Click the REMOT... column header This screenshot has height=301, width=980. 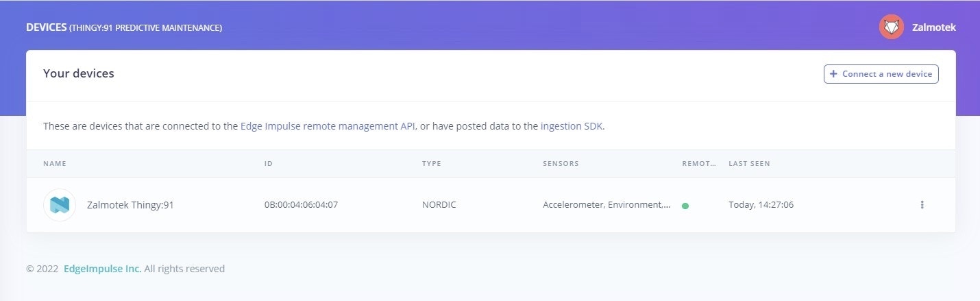pyautogui.click(x=699, y=164)
